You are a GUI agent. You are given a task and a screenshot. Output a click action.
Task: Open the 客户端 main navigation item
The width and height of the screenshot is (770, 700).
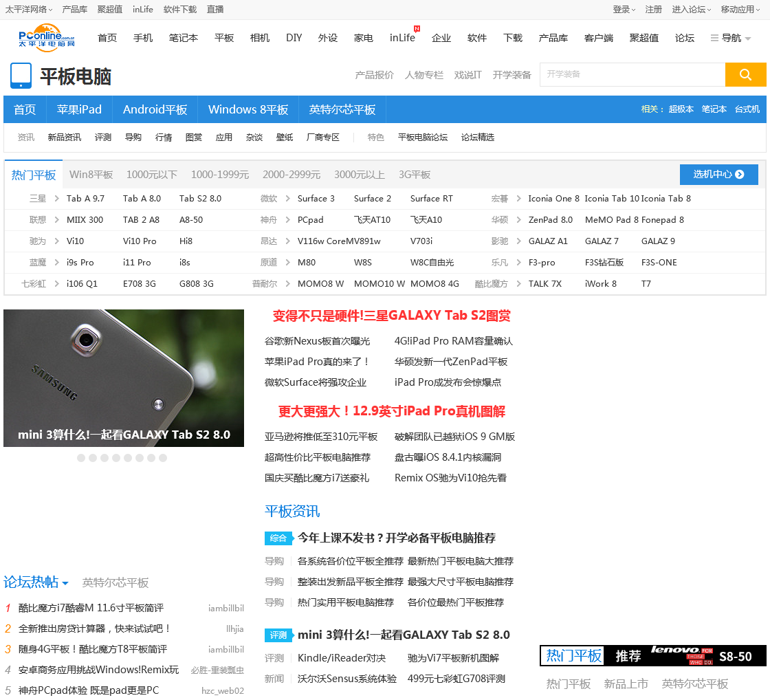pos(599,38)
